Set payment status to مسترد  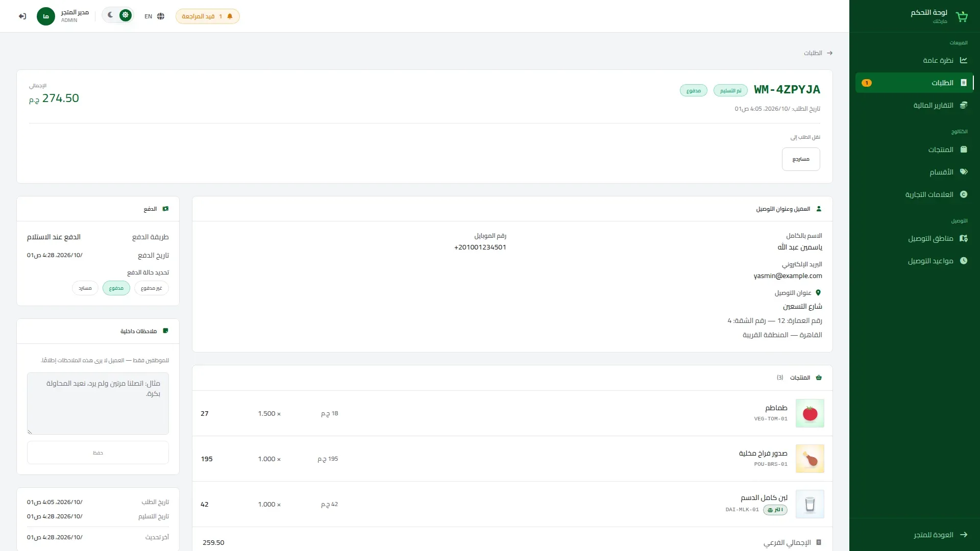click(85, 288)
